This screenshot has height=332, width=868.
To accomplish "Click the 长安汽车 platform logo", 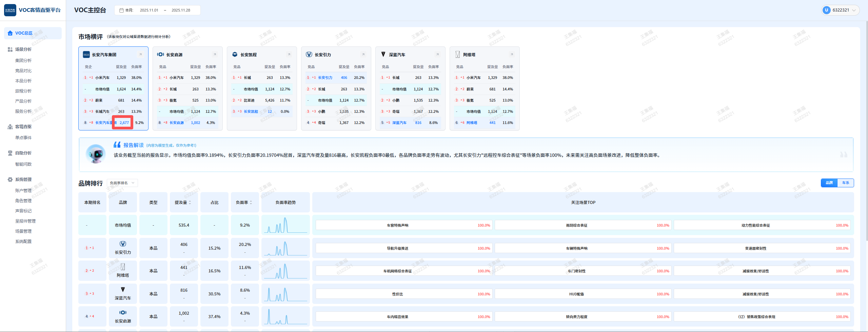I will coord(10,10).
